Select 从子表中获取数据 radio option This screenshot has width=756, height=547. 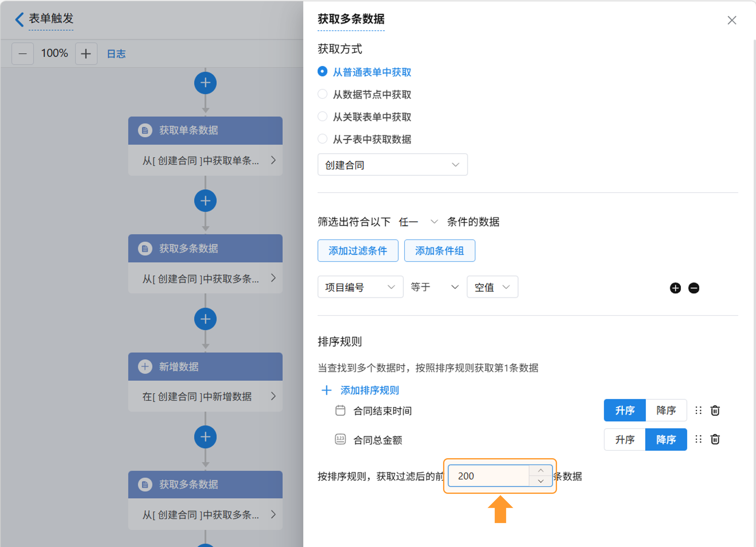pos(322,139)
